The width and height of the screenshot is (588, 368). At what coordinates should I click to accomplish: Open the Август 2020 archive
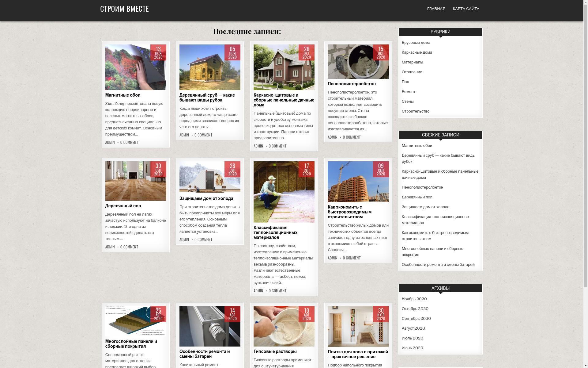pyautogui.click(x=413, y=328)
